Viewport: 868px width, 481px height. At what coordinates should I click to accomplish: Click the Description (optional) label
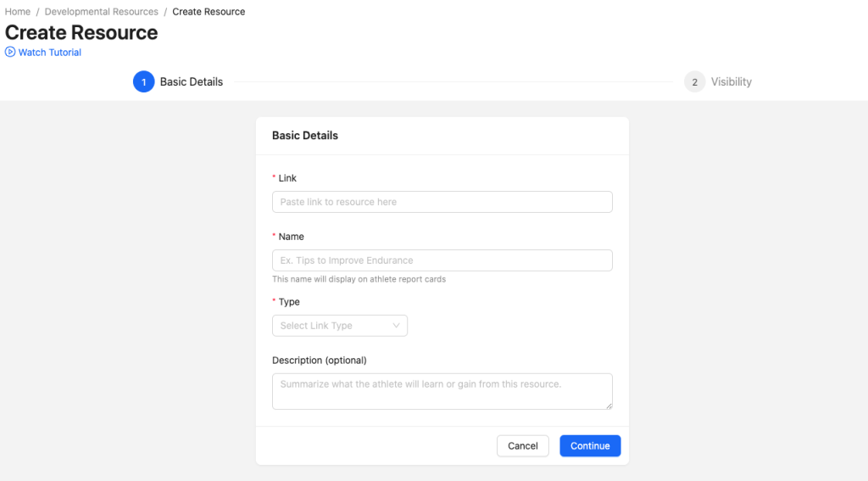tap(319, 361)
